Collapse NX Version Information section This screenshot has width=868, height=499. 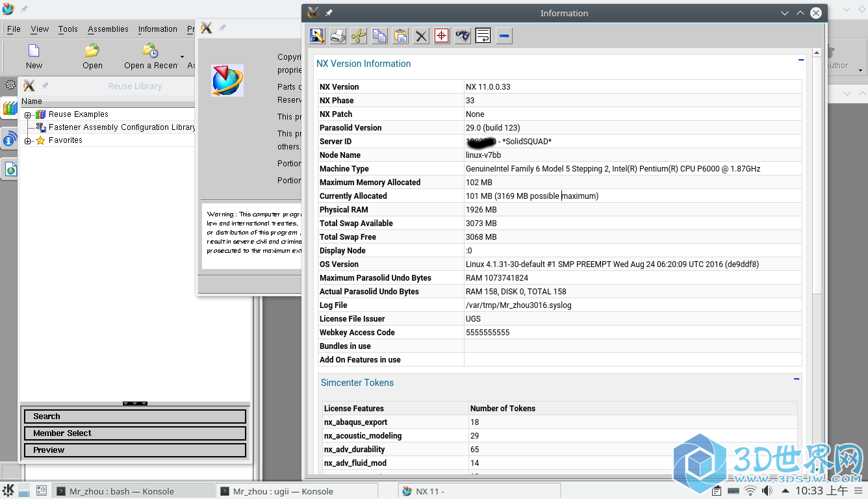tap(801, 60)
